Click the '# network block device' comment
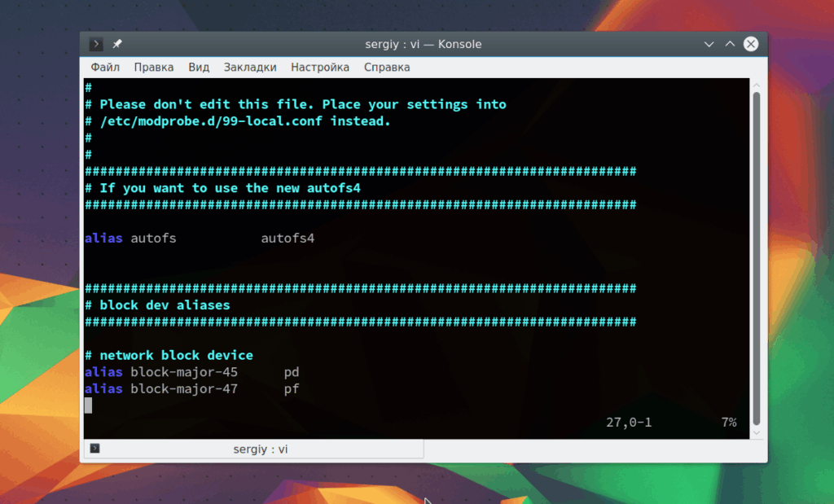Viewport: 834px width, 504px height. pyautogui.click(x=169, y=355)
